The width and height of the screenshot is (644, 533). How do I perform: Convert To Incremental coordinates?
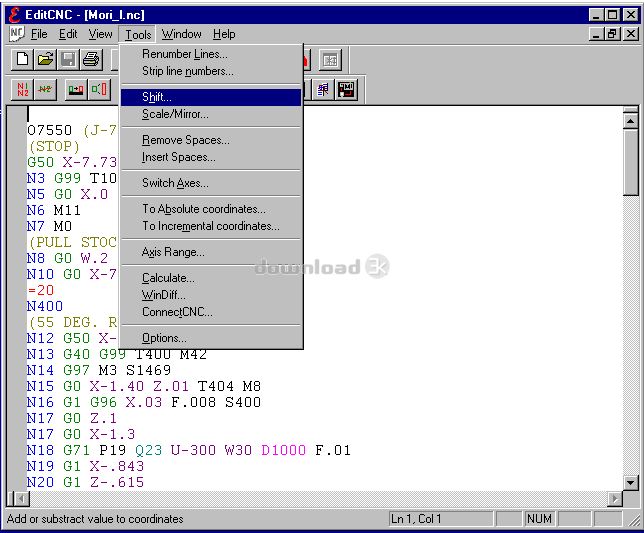[211, 226]
